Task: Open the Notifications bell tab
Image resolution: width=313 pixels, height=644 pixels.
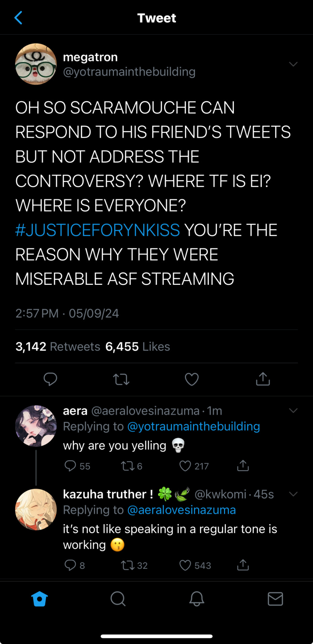Action: tap(196, 599)
